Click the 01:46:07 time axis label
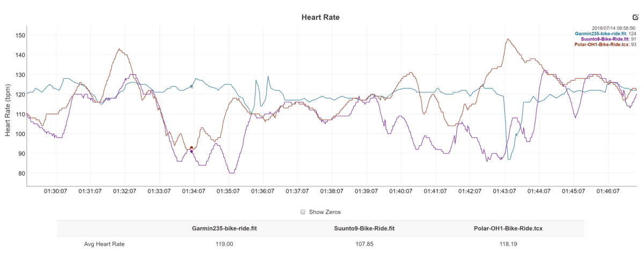Image resolution: width=644 pixels, height=255 pixels. click(x=608, y=191)
